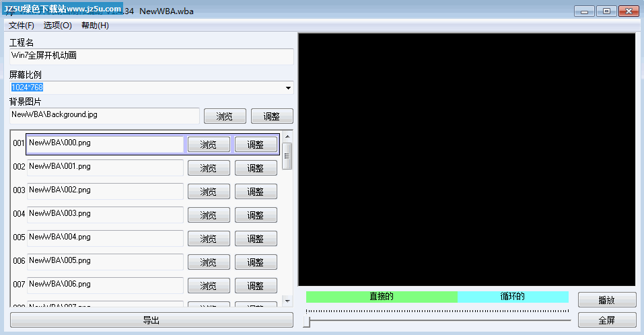The height and width of the screenshot is (335, 644).
Task: Click the 播放 play button
Action: coord(607,300)
